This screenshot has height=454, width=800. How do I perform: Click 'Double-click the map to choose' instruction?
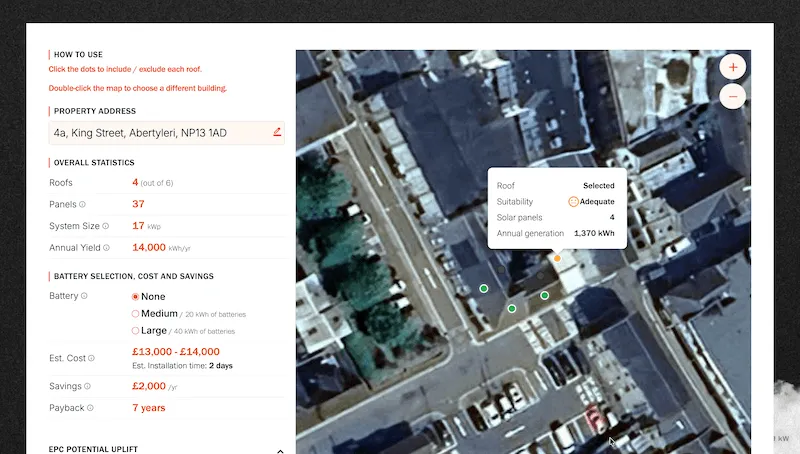point(138,88)
